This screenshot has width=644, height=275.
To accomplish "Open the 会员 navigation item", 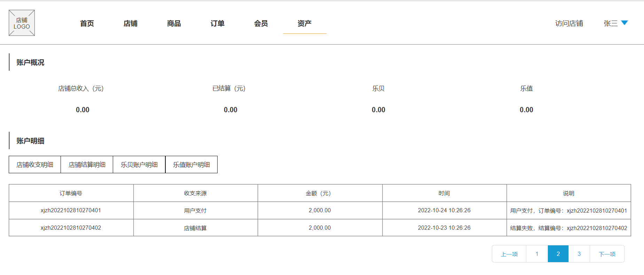I will (261, 23).
